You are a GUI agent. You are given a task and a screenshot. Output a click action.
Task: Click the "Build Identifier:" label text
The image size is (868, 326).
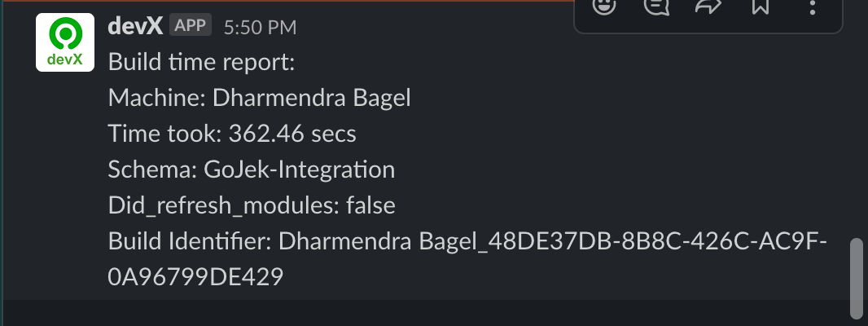190,242
